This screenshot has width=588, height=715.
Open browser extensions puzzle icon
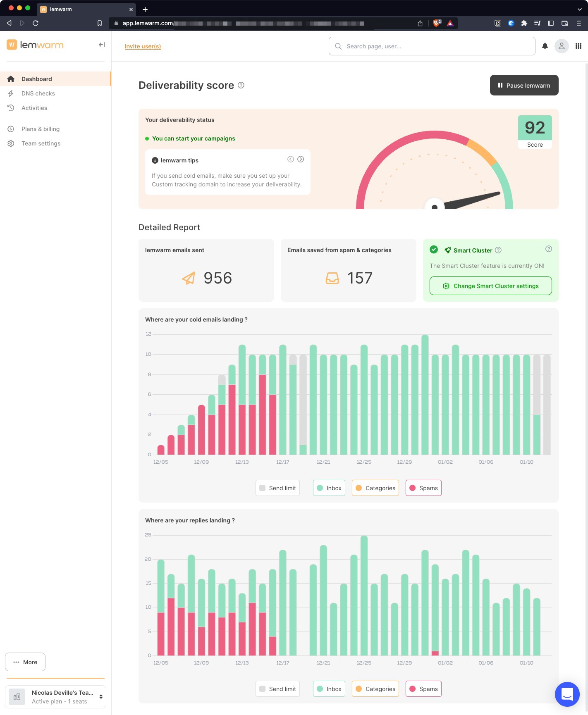524,23
